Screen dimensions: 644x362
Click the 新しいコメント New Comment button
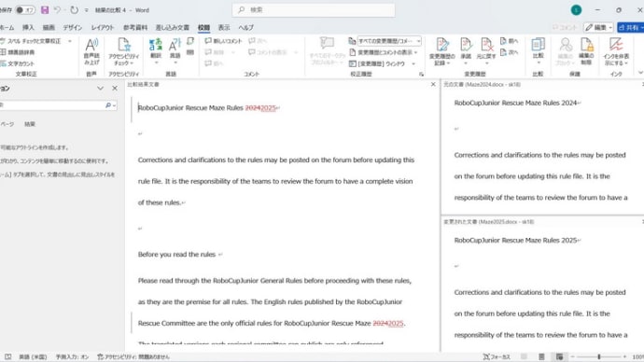pyautogui.click(x=223, y=41)
